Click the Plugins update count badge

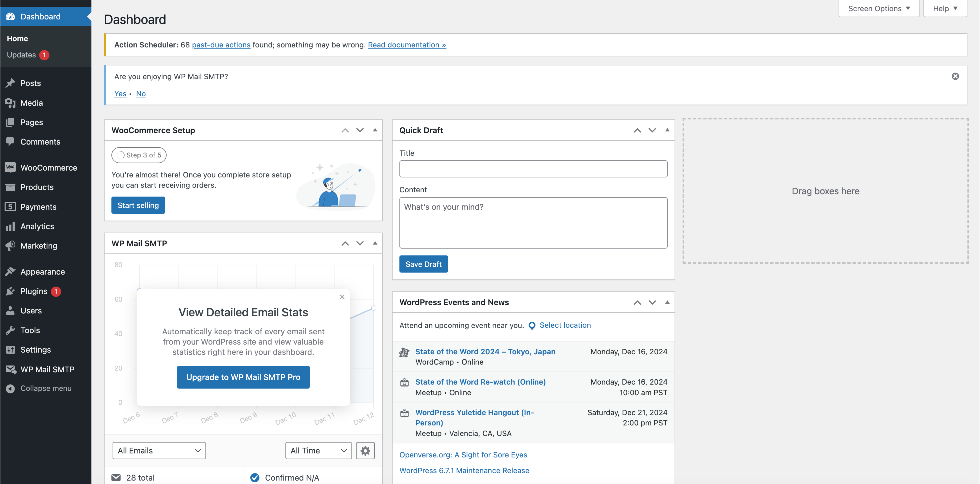[56, 291]
